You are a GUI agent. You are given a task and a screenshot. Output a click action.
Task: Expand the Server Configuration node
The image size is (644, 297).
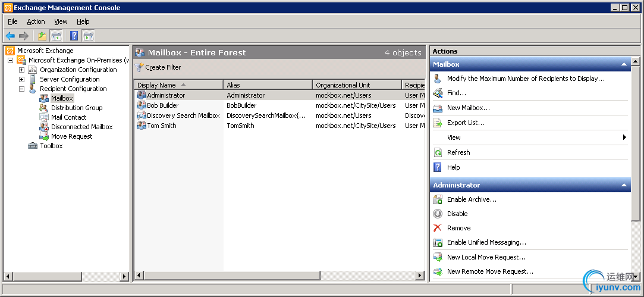pos(22,79)
